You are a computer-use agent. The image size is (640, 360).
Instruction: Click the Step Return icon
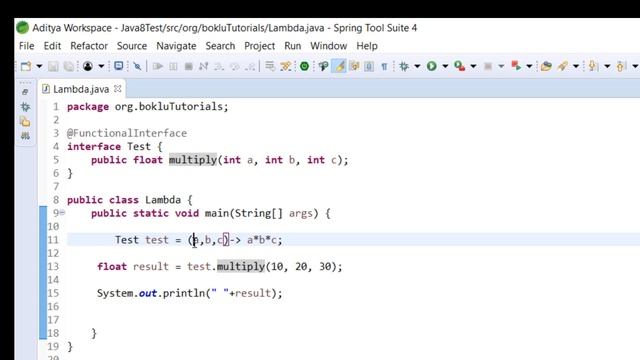[250, 66]
